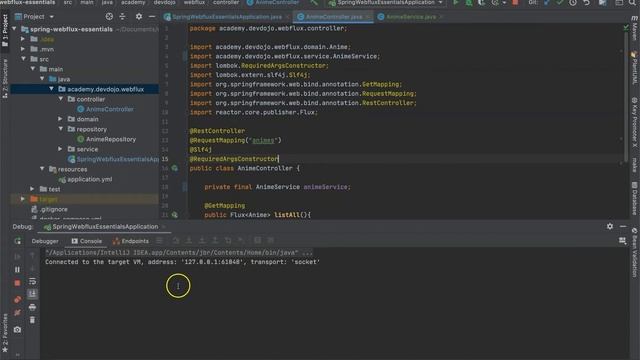Viewport: 640px width, 360px height.
Task: Click the "animes" request mapping string
Action: pos(263,140)
